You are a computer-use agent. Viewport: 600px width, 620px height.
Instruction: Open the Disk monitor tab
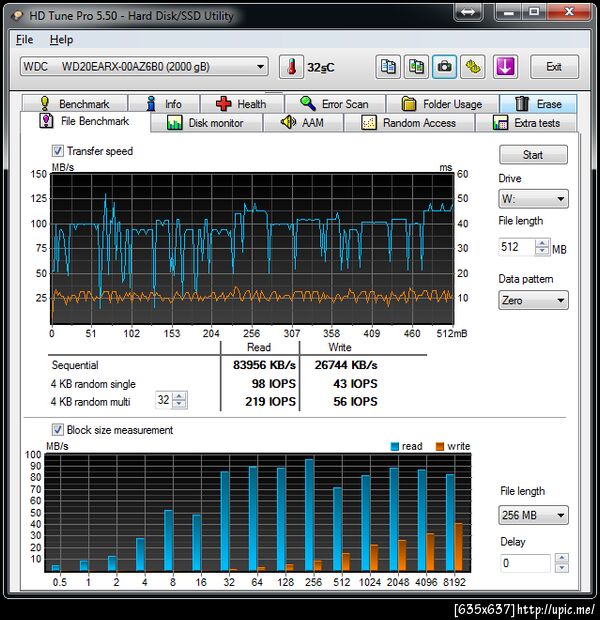[206, 123]
